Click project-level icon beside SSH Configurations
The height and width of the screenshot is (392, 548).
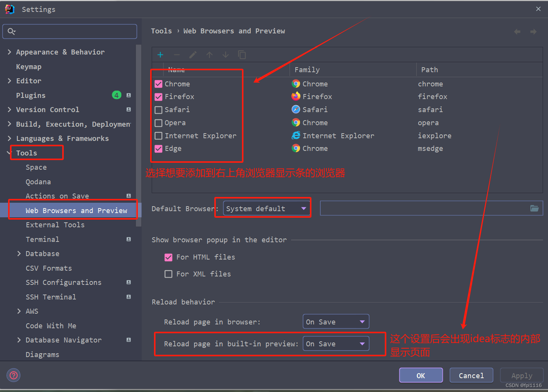(x=129, y=282)
